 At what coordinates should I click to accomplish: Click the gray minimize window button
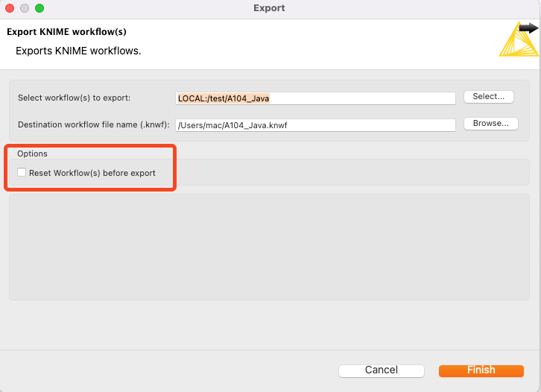click(25, 8)
